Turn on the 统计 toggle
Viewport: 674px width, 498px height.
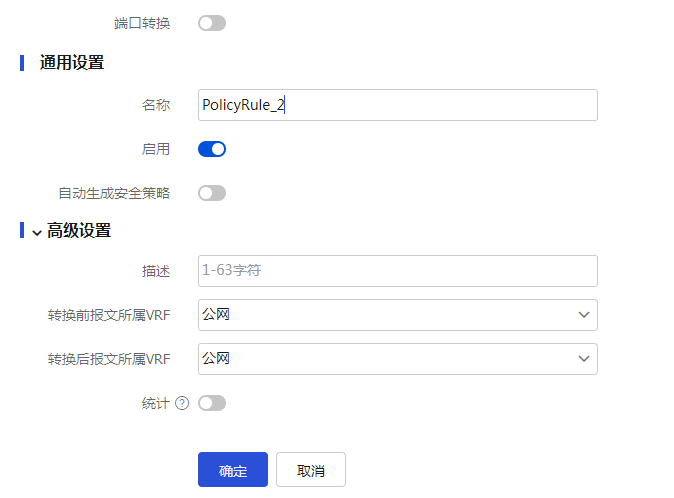coord(212,403)
